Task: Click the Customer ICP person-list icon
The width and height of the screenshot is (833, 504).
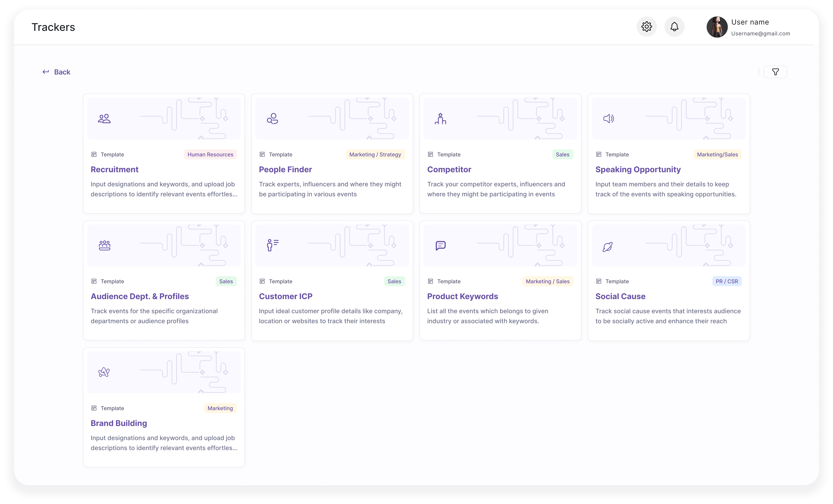Action: coord(273,245)
